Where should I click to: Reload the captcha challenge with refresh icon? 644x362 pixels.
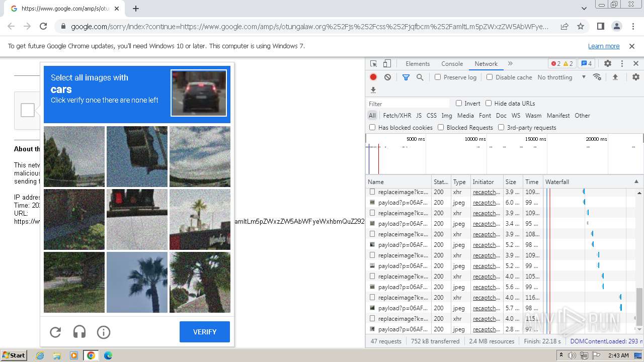click(x=55, y=332)
